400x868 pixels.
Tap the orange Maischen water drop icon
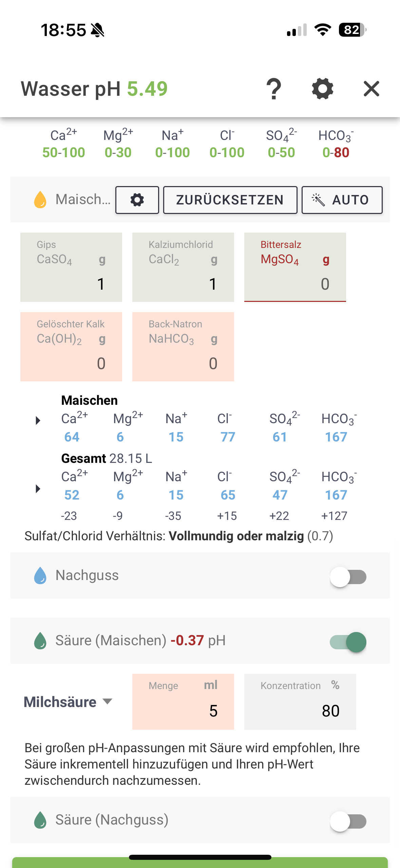[40, 199]
